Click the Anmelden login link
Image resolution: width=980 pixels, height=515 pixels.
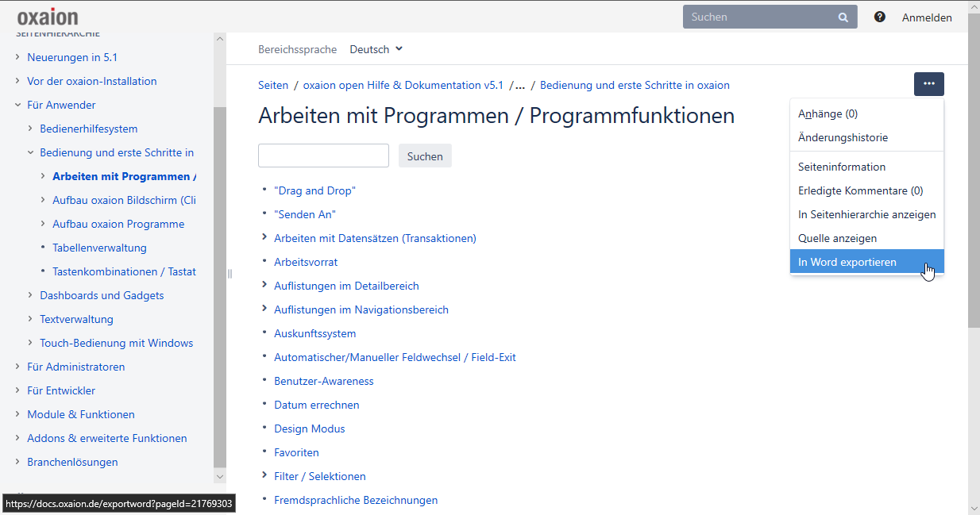click(927, 17)
